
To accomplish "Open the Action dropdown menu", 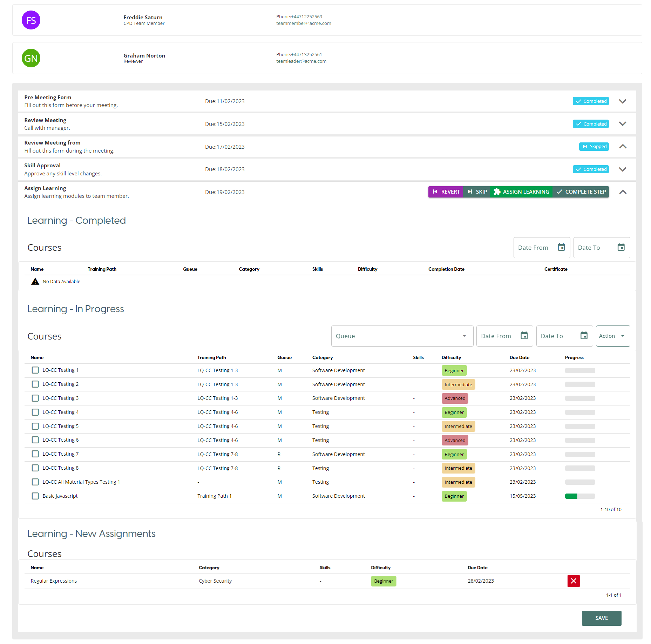I will coord(612,336).
